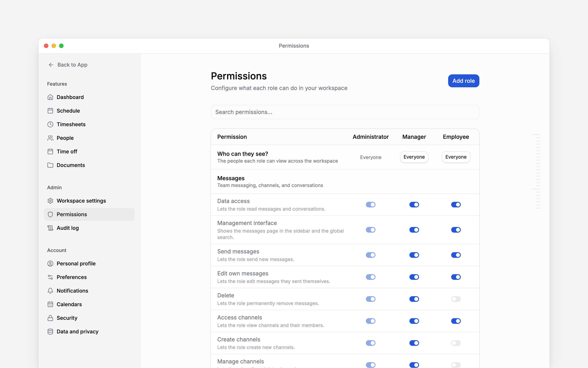
Task: Click the Back to App arrow icon
Action: pyautogui.click(x=51, y=65)
